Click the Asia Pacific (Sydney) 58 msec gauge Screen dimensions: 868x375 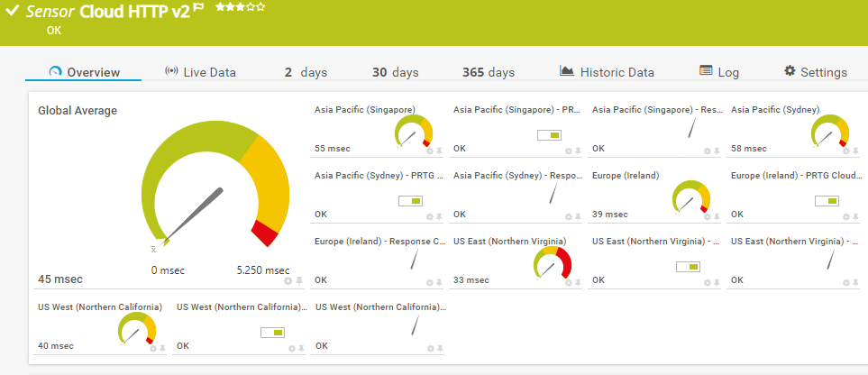(830, 132)
